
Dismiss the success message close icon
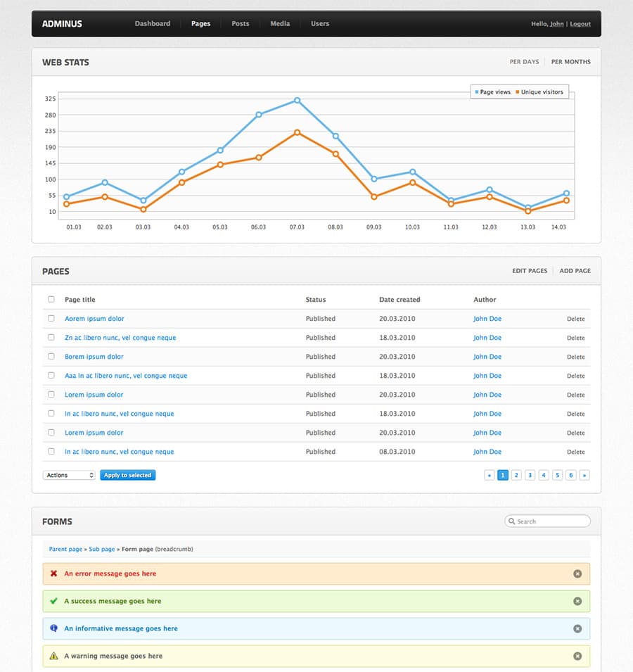coord(577,601)
